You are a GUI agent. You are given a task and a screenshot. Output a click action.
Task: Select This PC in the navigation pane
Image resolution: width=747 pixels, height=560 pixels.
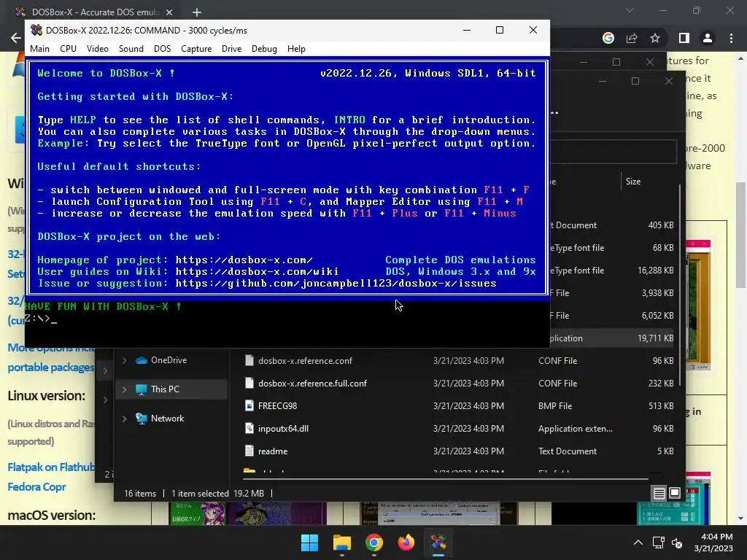(x=165, y=389)
